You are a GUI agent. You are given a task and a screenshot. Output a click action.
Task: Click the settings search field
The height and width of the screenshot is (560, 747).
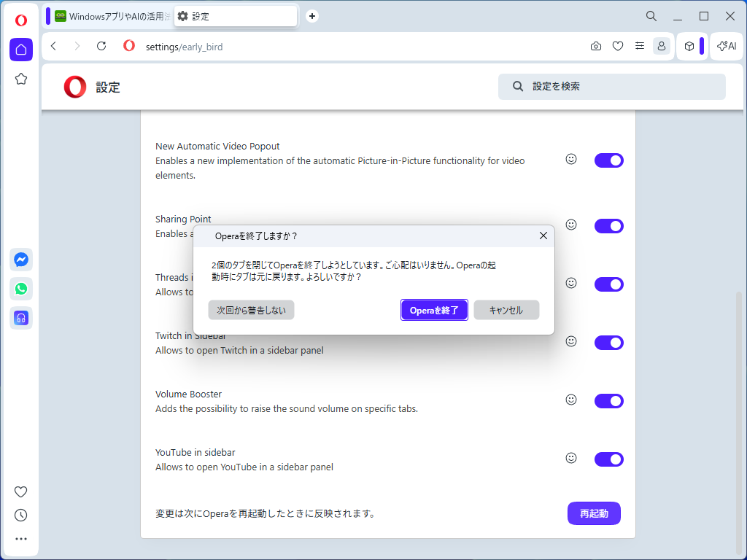point(611,86)
